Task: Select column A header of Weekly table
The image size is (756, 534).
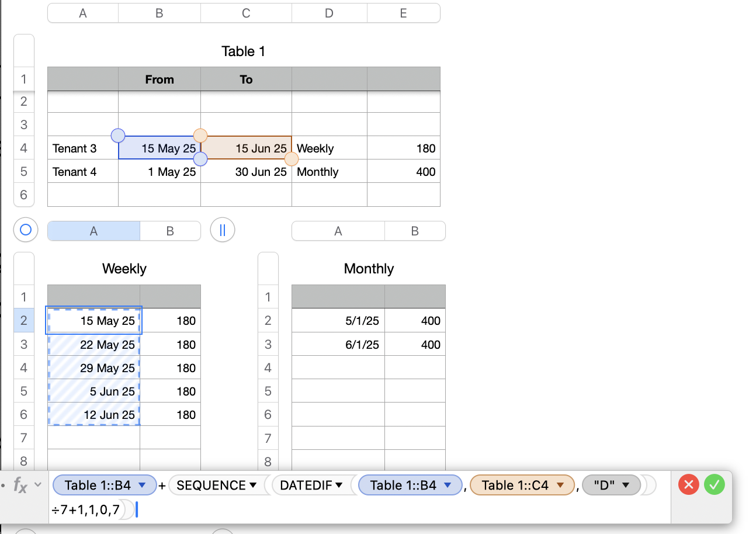Action: click(93, 231)
